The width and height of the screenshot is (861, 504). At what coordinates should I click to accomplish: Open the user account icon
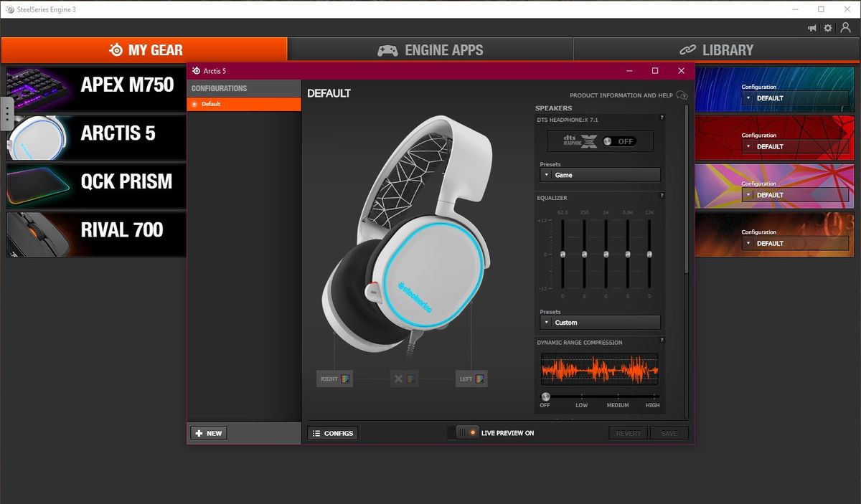click(x=844, y=28)
